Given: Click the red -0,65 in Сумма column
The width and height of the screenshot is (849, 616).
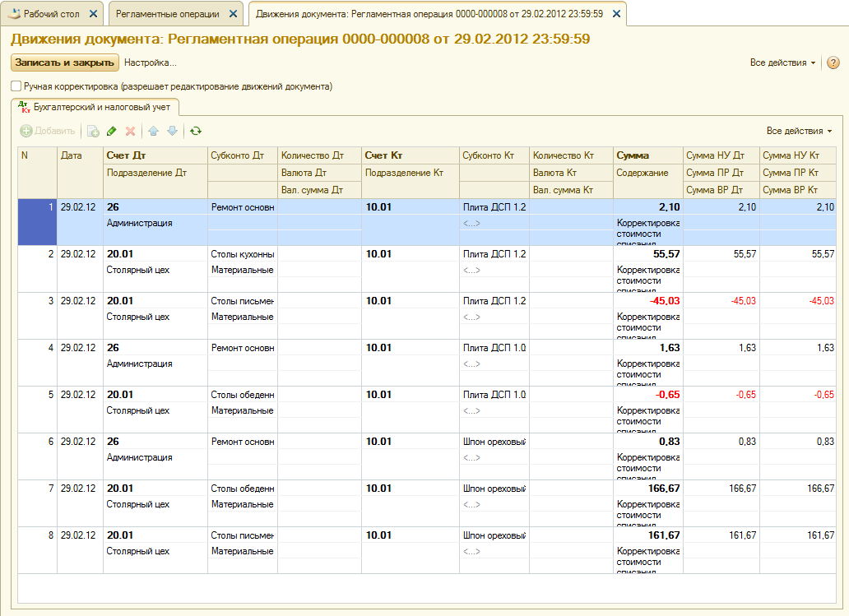Looking at the screenshot, I should pyautogui.click(x=667, y=395).
